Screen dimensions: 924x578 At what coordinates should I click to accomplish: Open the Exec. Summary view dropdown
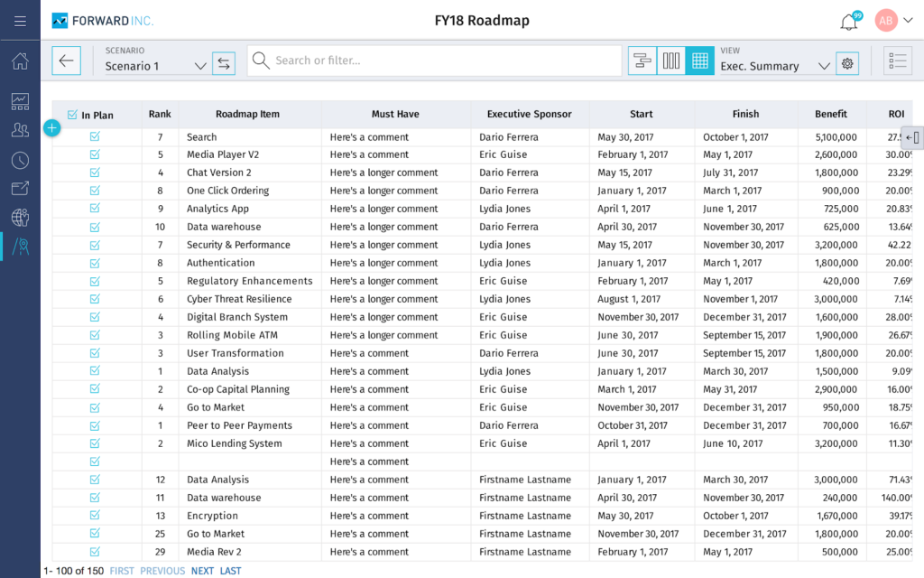pyautogui.click(x=823, y=66)
